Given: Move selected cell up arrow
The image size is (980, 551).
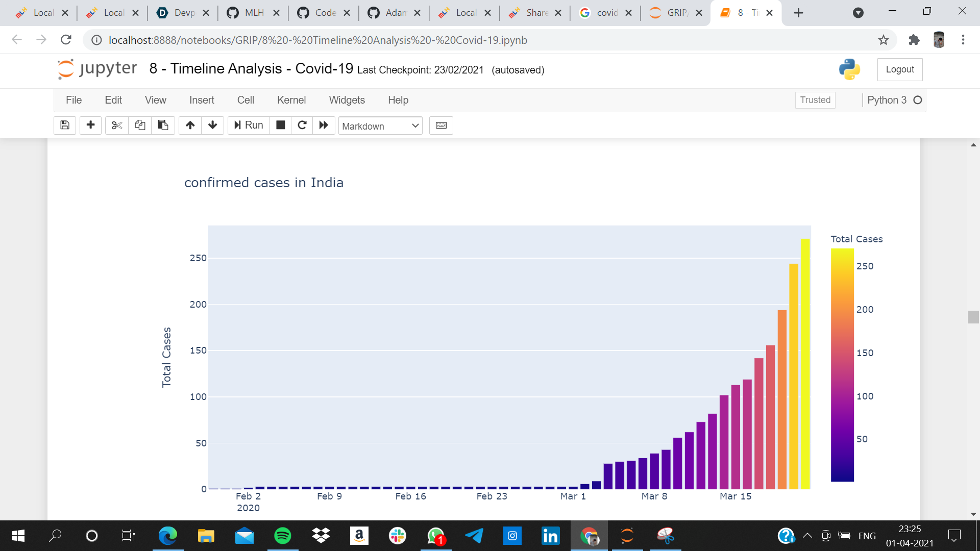Looking at the screenshot, I should click(x=190, y=126).
